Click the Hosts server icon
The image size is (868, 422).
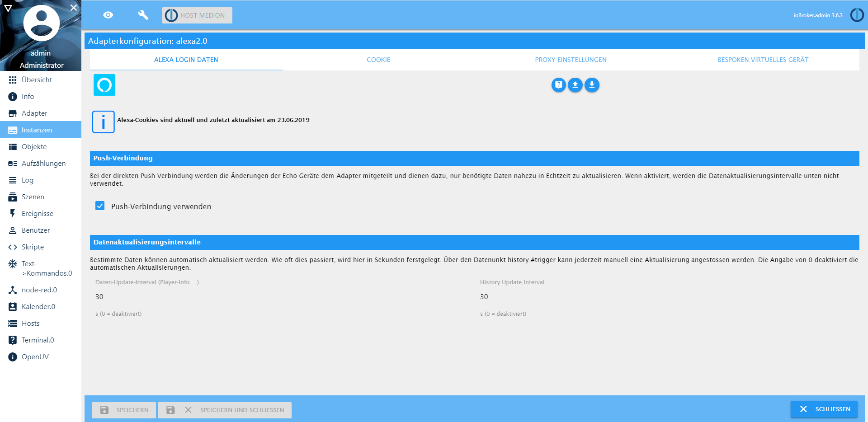(x=13, y=324)
